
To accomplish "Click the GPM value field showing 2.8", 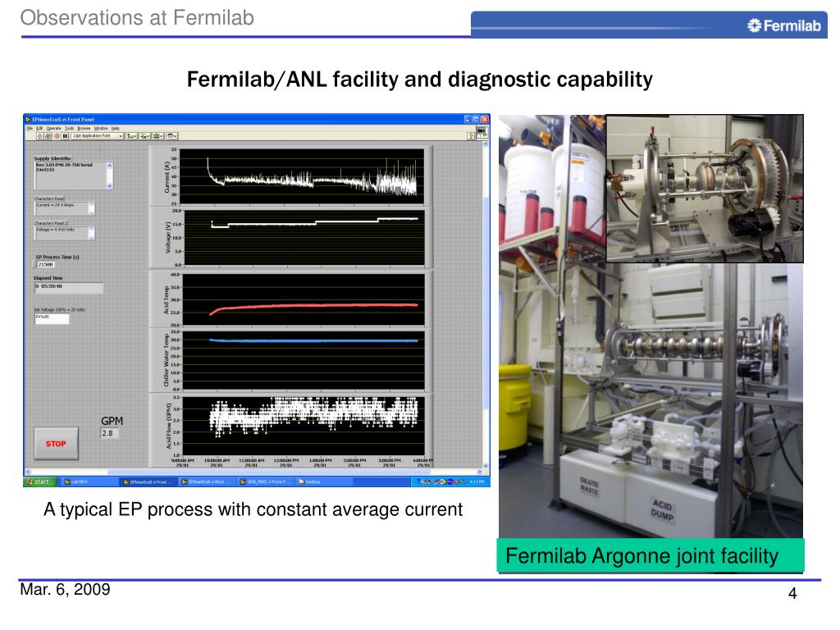I will [109, 433].
